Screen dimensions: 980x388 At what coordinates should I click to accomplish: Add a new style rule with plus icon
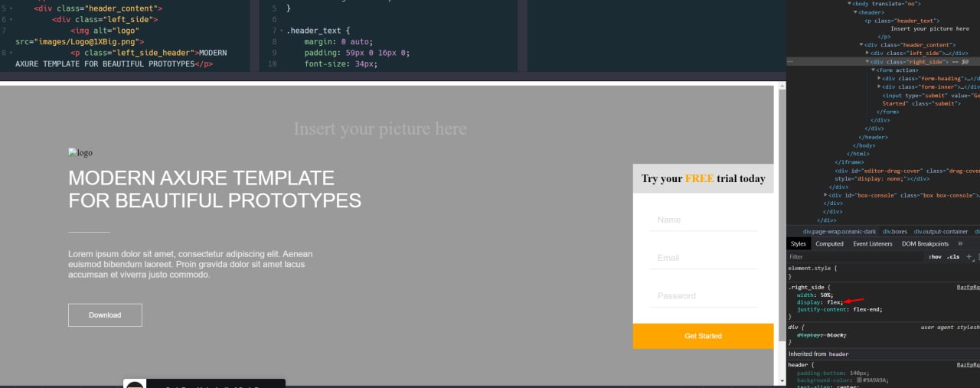969,257
